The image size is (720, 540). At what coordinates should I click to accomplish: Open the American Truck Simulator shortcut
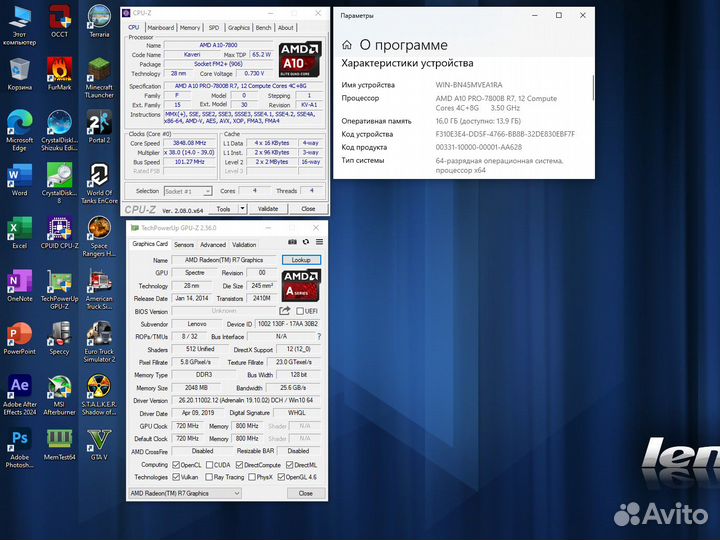pos(99,290)
